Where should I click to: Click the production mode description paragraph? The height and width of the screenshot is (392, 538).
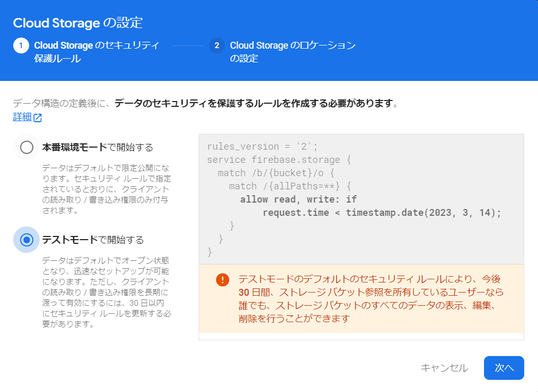106,189
